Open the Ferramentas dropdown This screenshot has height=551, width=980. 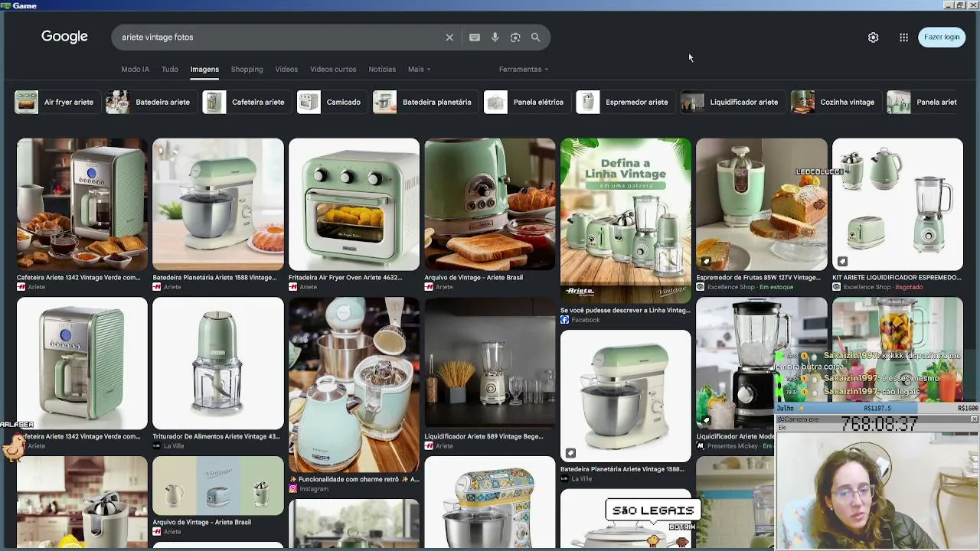point(524,70)
